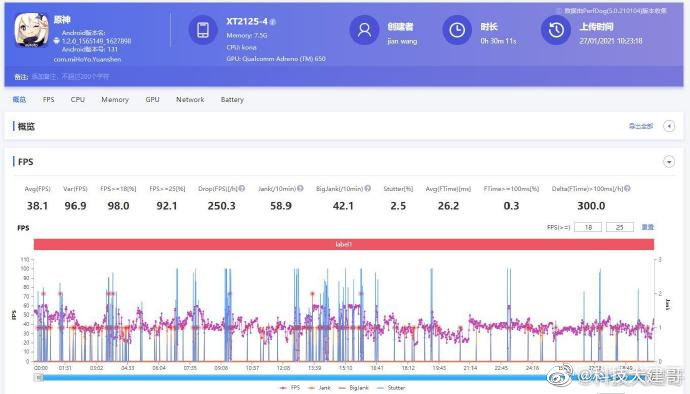
Task: Click the red label1 bar above the chart
Action: coord(344,244)
